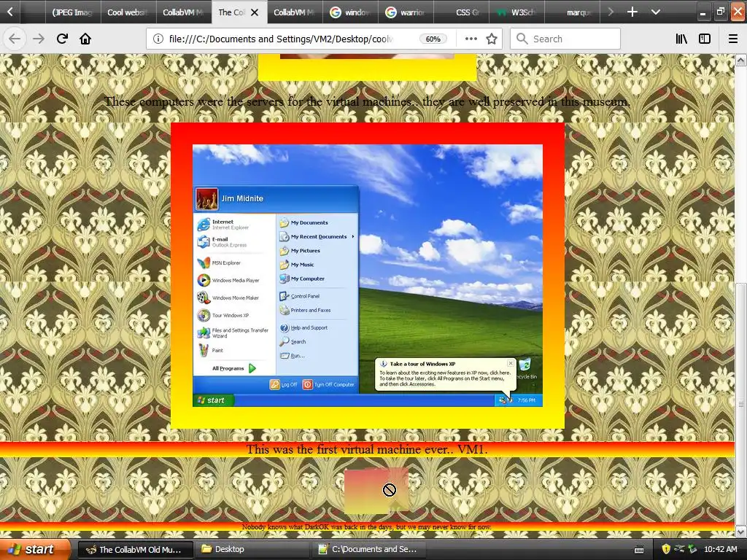Open the Windows XP start menu
747x560 pixels.
34,549
